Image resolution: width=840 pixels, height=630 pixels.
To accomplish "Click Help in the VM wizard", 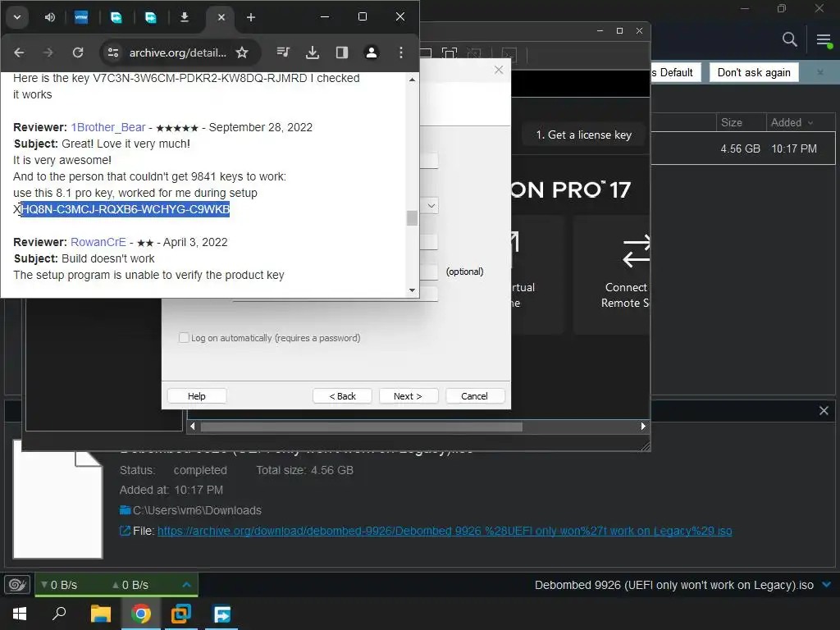I will tap(197, 396).
